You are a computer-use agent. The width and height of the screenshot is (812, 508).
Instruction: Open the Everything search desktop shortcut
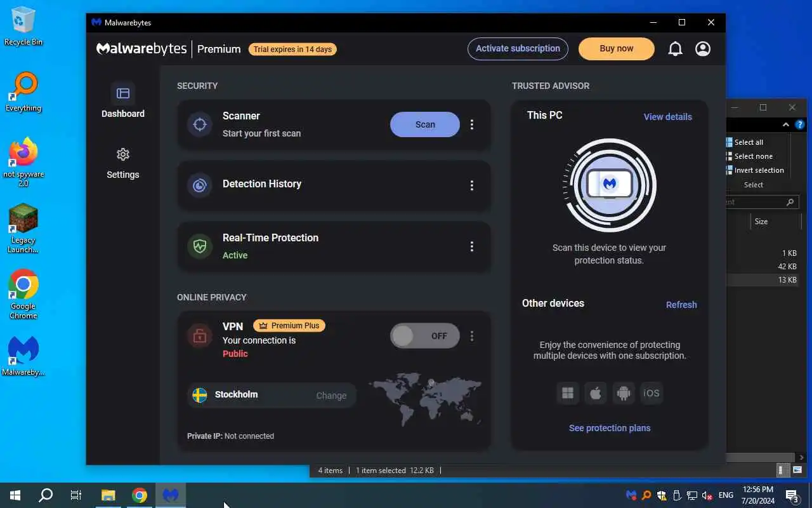coord(23,93)
